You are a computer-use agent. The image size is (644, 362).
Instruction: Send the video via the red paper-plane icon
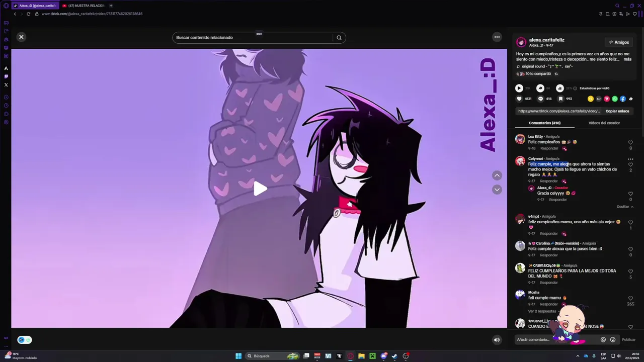pyautogui.click(x=607, y=99)
